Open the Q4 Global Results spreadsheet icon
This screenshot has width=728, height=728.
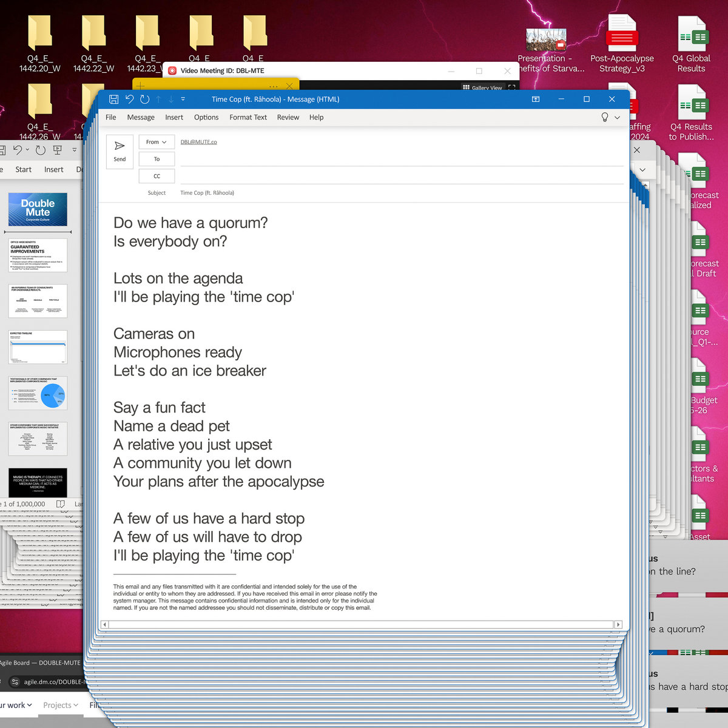click(x=691, y=44)
